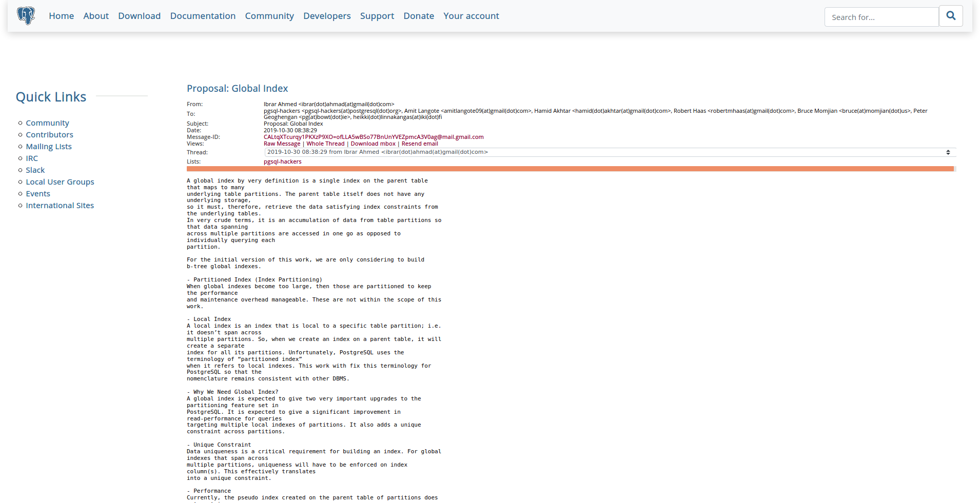Click the PostgreSQL elephant logo

(x=26, y=16)
